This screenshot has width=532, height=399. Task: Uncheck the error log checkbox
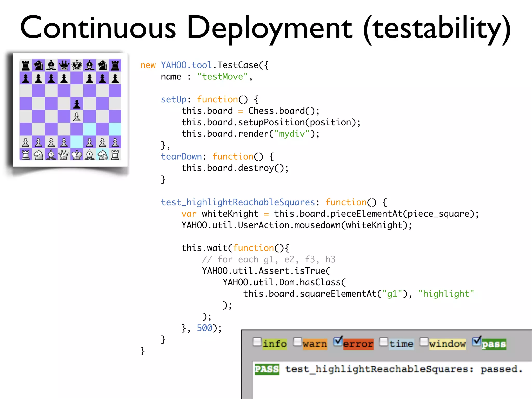[x=338, y=342]
